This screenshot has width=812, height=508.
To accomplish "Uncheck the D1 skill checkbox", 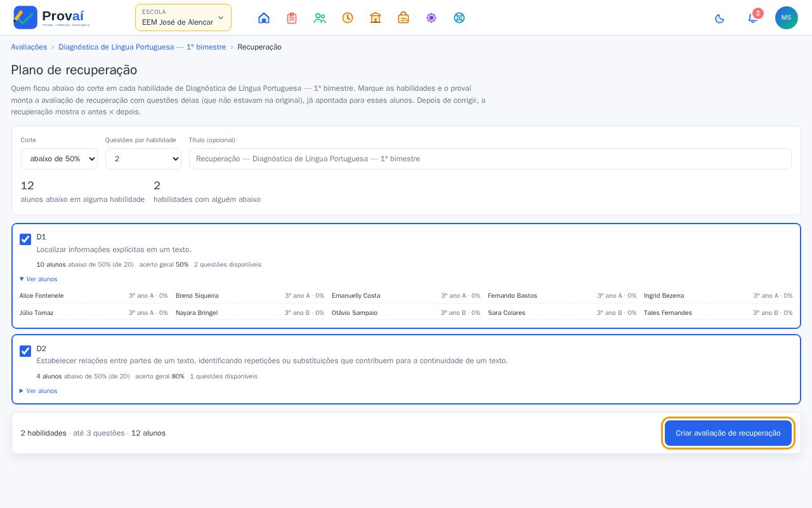I will click(x=25, y=239).
